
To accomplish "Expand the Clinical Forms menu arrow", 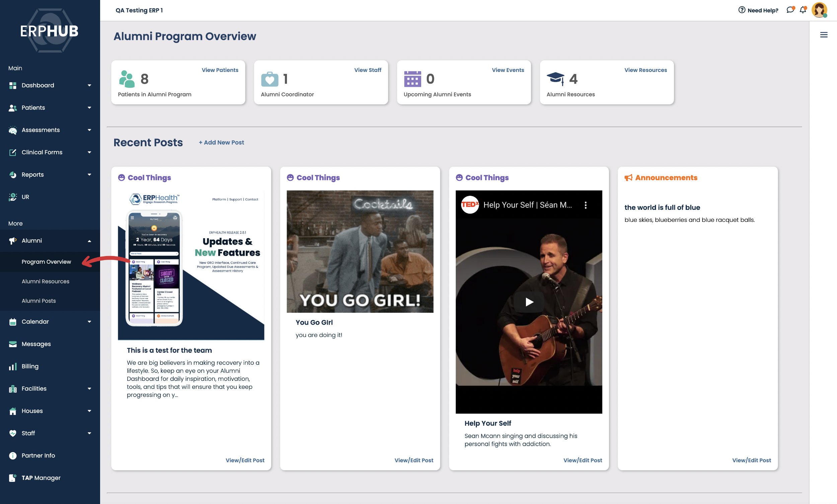I will point(89,152).
